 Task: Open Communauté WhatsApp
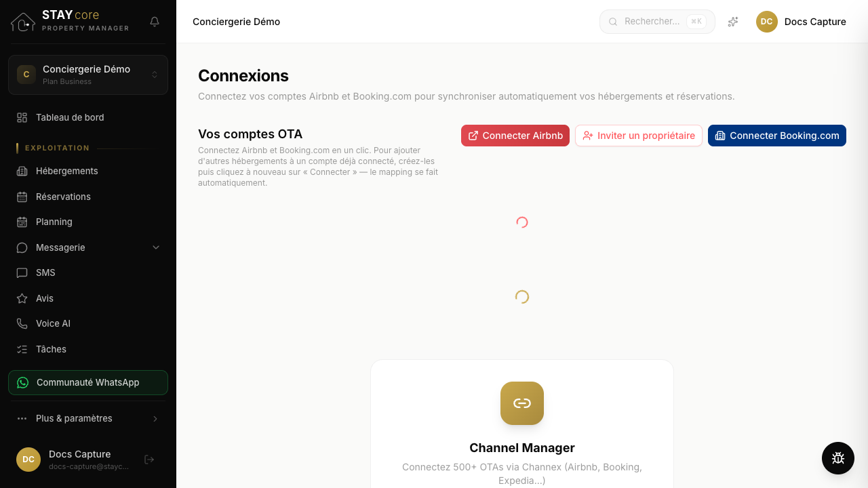point(88,382)
